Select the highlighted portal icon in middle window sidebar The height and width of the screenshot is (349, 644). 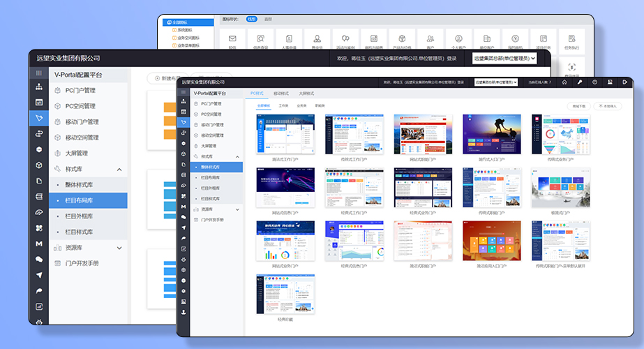[x=39, y=118]
